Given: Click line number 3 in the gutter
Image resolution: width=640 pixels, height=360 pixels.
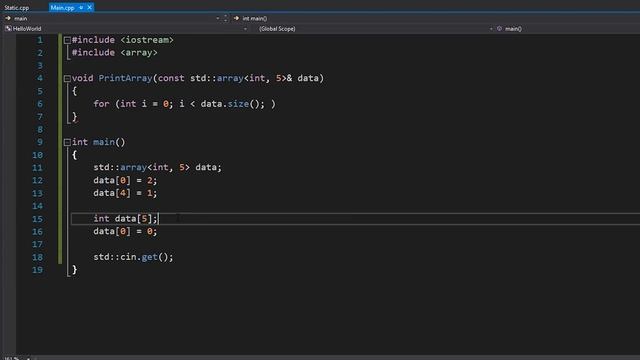Looking at the screenshot, I should point(40,65).
